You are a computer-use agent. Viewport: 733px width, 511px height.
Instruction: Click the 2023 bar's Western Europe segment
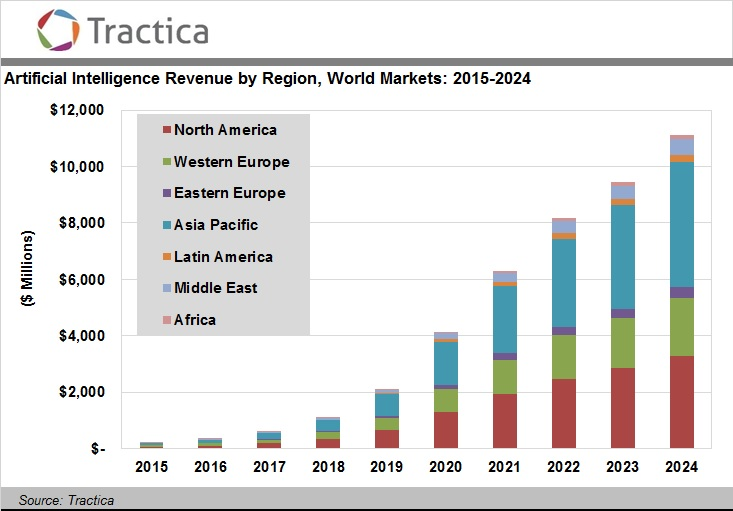[x=623, y=343]
